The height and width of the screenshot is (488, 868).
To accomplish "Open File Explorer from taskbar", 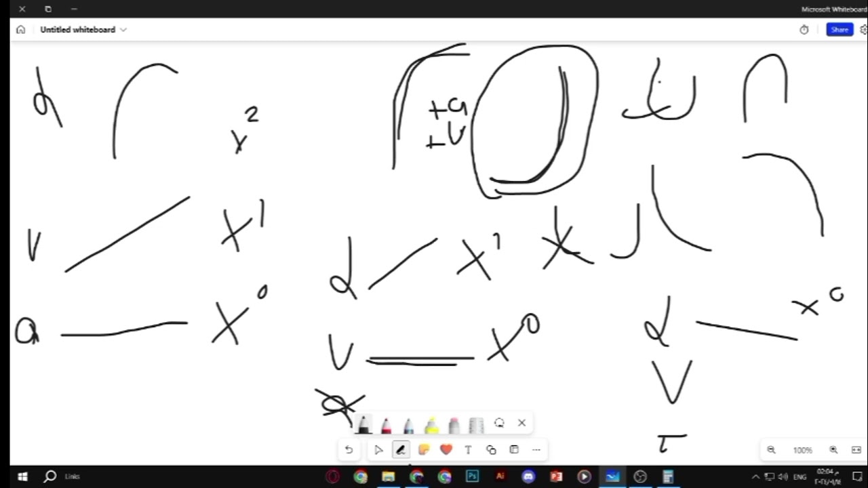I will point(389,476).
